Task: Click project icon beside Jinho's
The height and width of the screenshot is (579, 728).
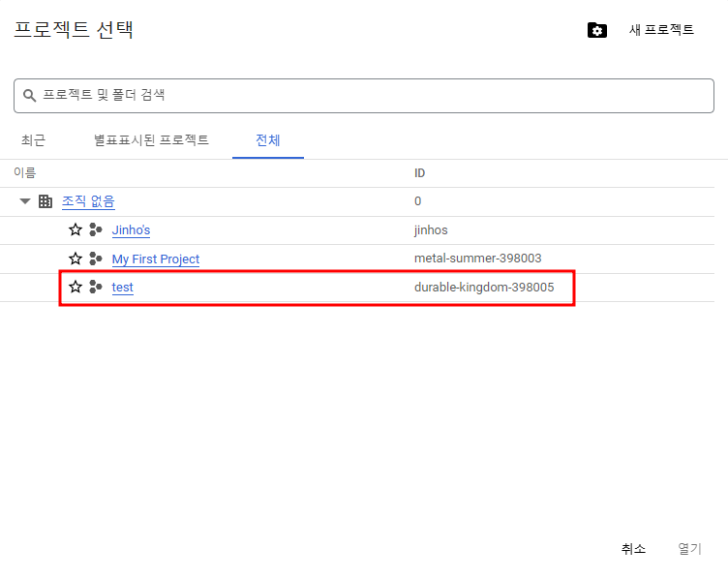Action: pyautogui.click(x=96, y=229)
